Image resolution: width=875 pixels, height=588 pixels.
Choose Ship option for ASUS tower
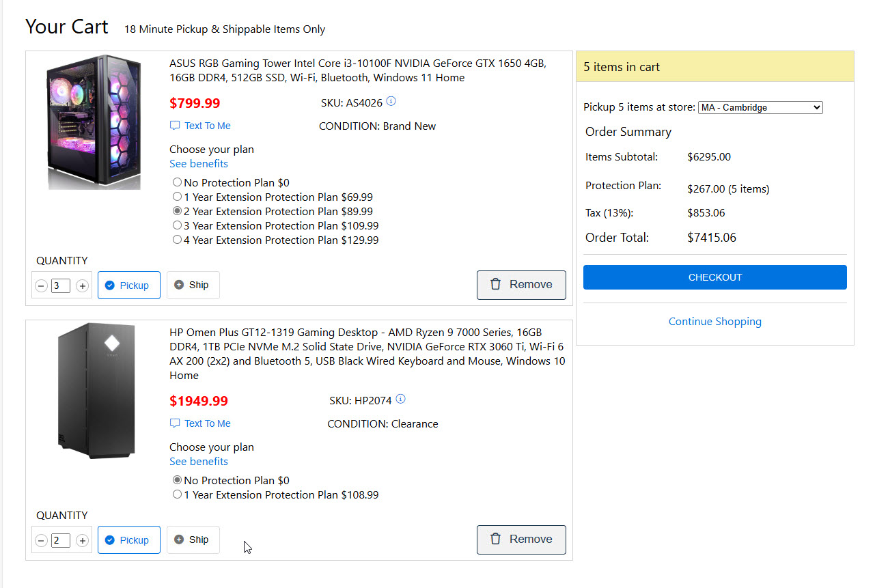[x=193, y=285]
